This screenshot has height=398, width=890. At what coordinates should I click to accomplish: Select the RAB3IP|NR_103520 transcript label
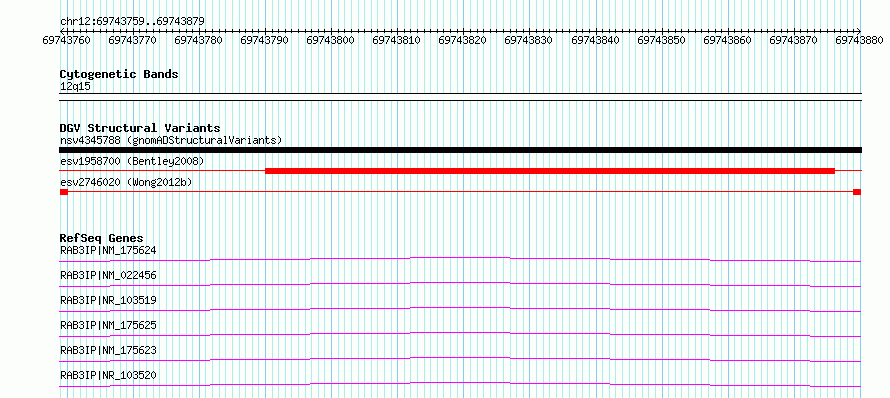108,375
